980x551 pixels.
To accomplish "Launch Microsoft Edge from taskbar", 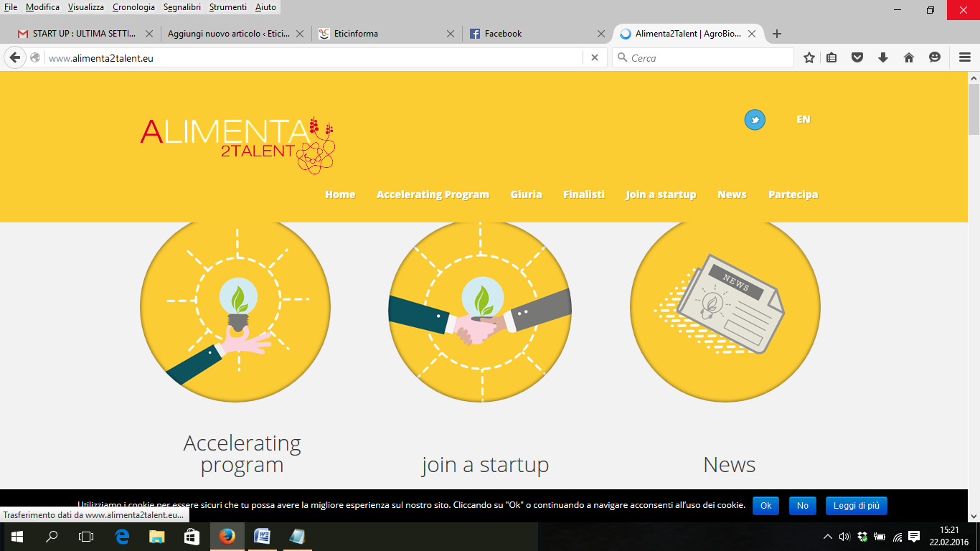I will click(x=122, y=537).
